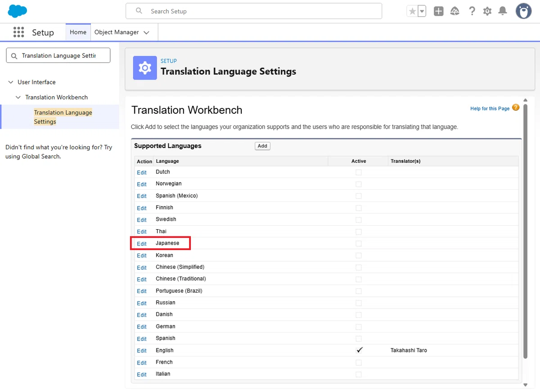
Task: Click the Active checkbox for Dutch
Action: (359, 172)
